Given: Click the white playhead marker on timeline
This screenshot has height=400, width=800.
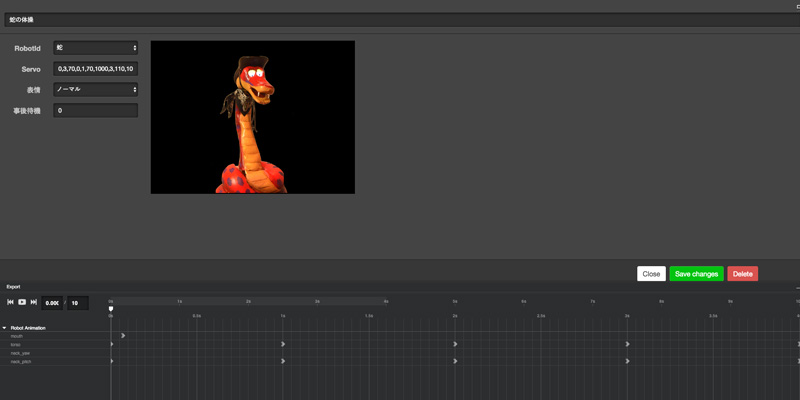Looking at the screenshot, I should (111, 309).
